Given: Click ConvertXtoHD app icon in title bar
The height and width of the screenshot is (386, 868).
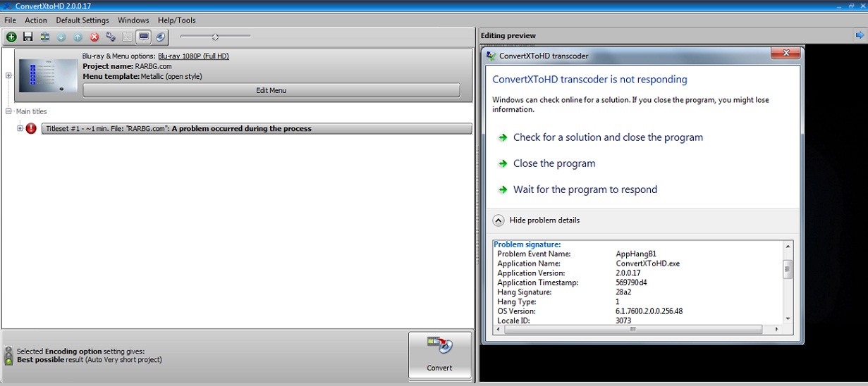Looking at the screenshot, I should point(7,6).
